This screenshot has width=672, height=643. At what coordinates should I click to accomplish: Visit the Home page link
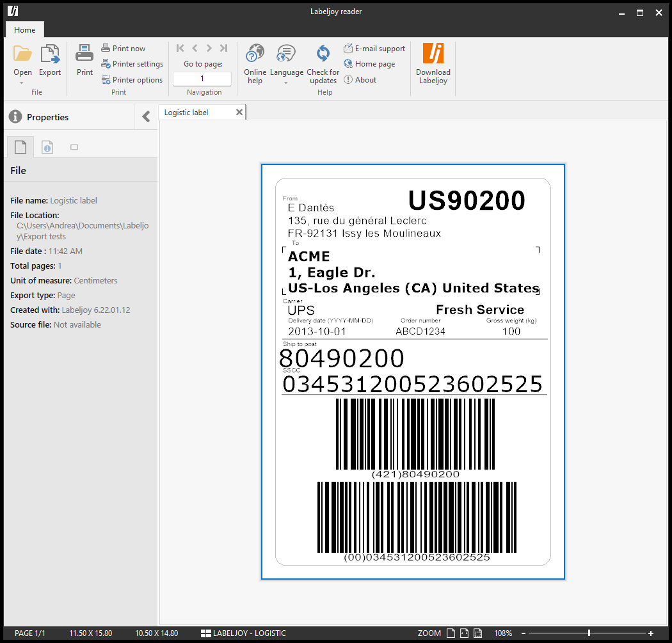tap(369, 64)
